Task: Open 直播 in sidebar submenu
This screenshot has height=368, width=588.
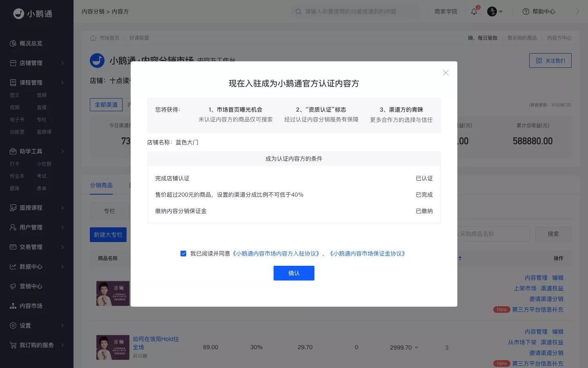Action: point(42,108)
